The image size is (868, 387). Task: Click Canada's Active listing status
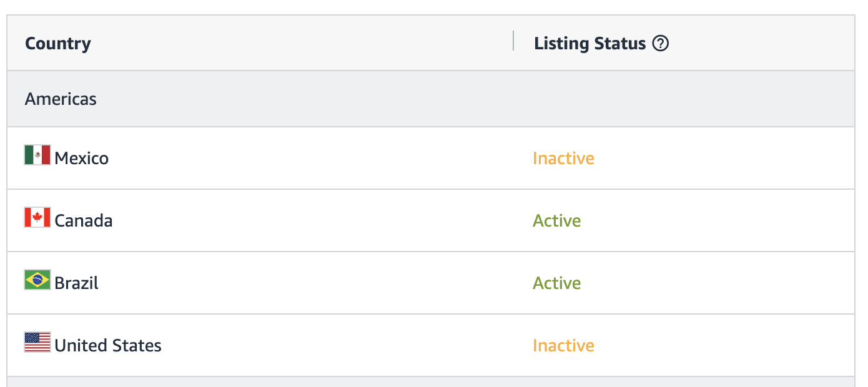556,221
